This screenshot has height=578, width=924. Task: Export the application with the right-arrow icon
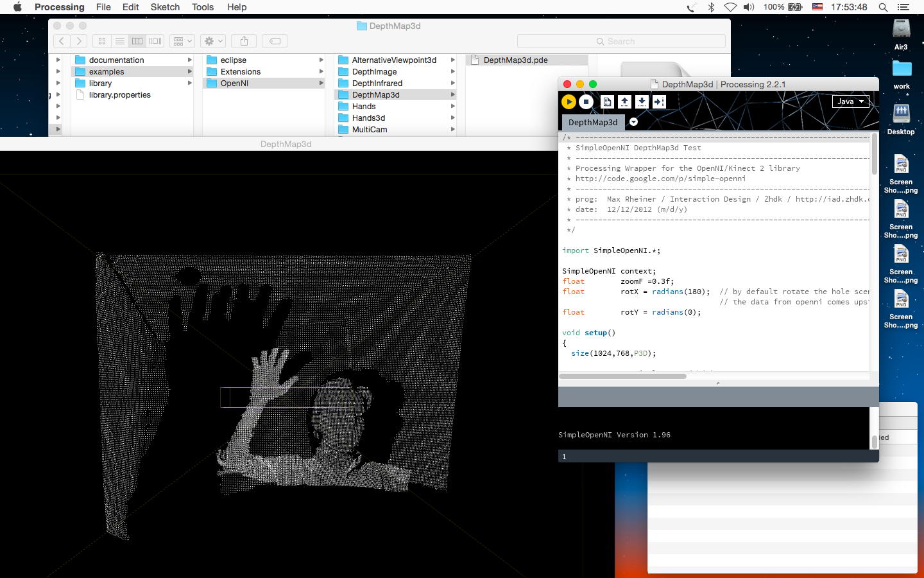coord(659,101)
